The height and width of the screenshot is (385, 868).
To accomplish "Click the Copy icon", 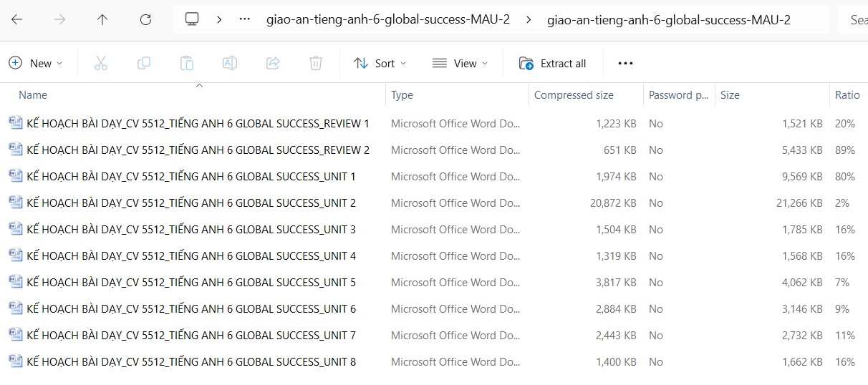I will (144, 63).
